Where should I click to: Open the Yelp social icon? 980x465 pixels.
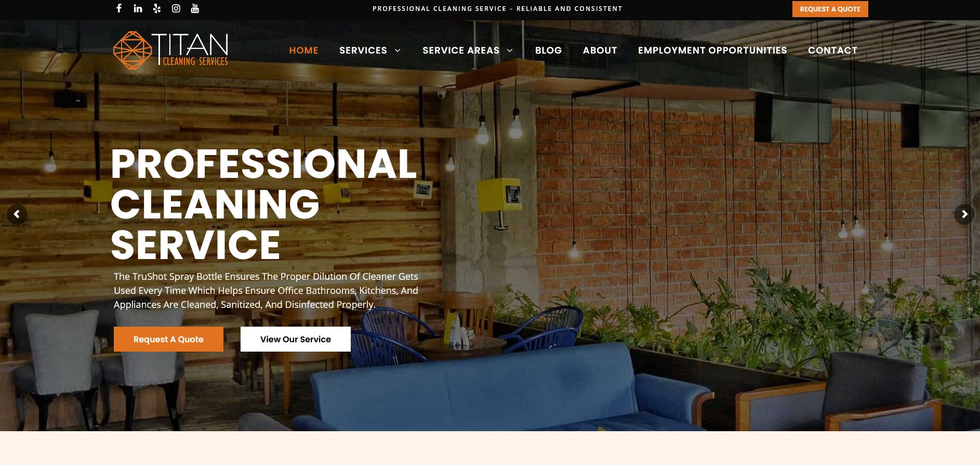point(157,8)
